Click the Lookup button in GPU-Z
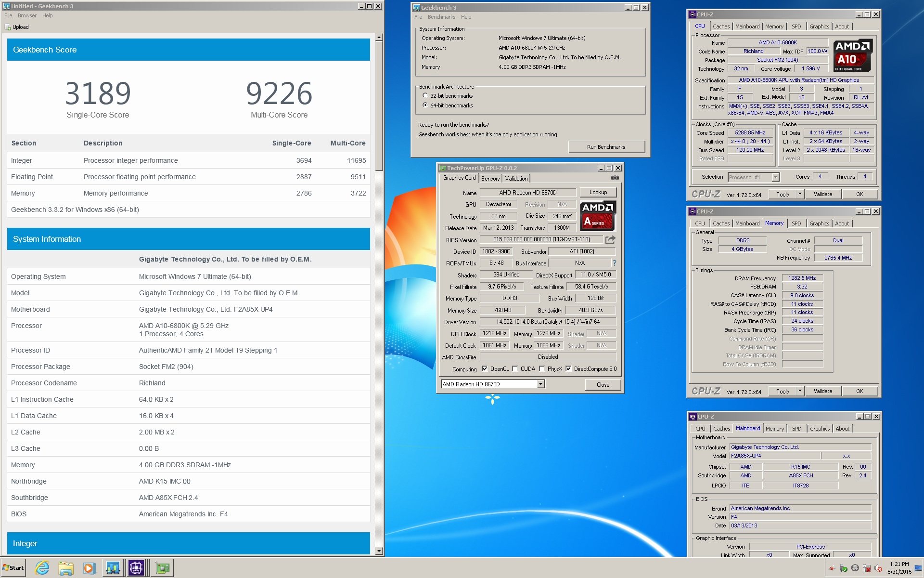The height and width of the screenshot is (578, 924). [598, 192]
